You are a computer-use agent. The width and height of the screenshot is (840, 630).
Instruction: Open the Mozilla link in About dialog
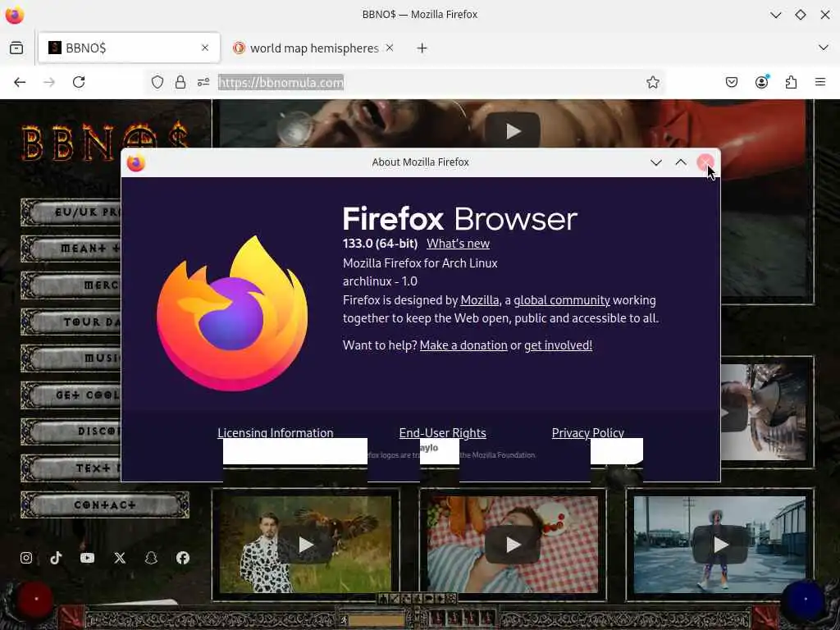pos(479,300)
